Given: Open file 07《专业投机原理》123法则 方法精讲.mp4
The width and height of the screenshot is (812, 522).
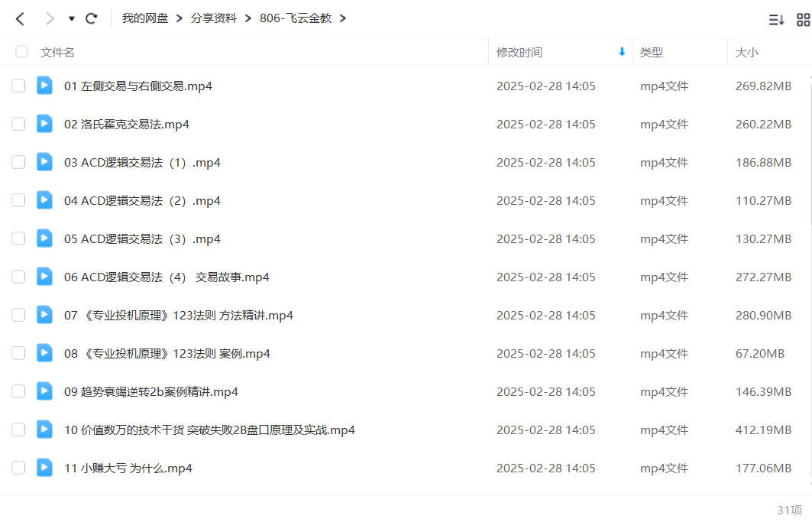Looking at the screenshot, I should click(179, 316).
